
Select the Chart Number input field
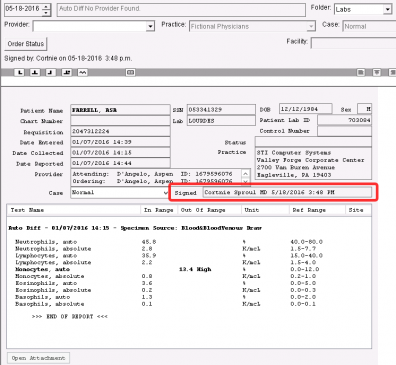point(120,121)
